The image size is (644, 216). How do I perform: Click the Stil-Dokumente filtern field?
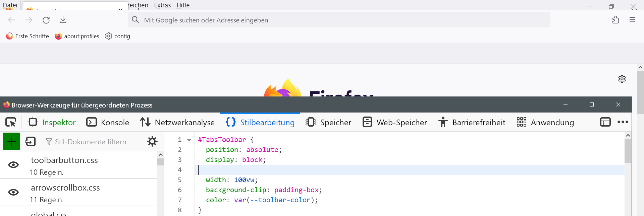coord(91,142)
